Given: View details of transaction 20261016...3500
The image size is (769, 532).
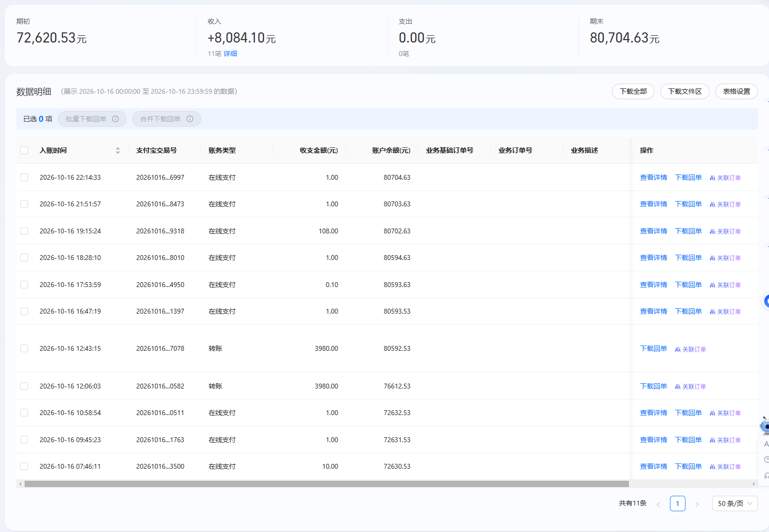Looking at the screenshot, I should tap(654, 466).
